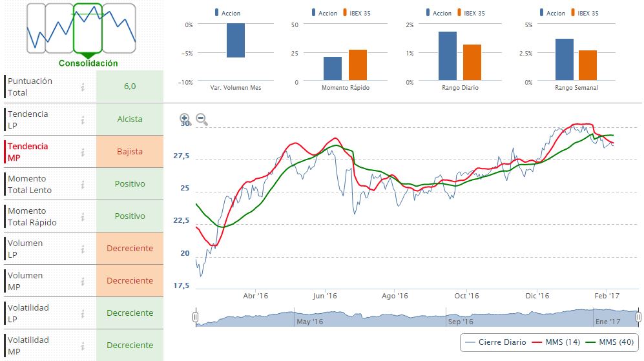Screen dimensions: 644x361
Task: Click the Bajista trend value cell
Action: (x=130, y=152)
